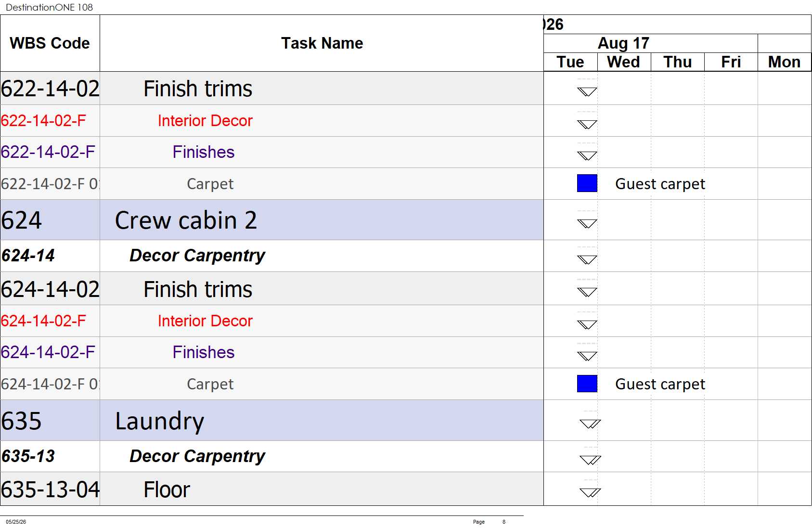
Task: Select the Wed day column header
Action: click(x=624, y=62)
